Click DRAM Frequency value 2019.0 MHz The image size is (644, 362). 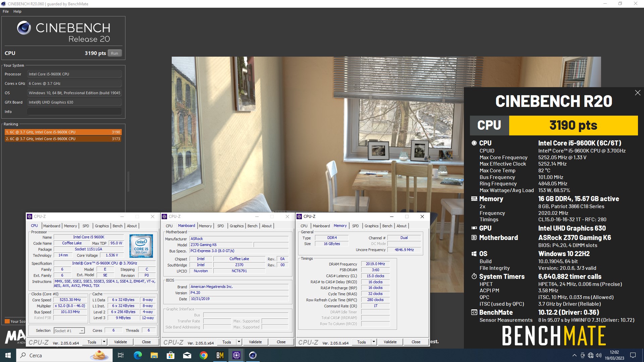(x=375, y=264)
